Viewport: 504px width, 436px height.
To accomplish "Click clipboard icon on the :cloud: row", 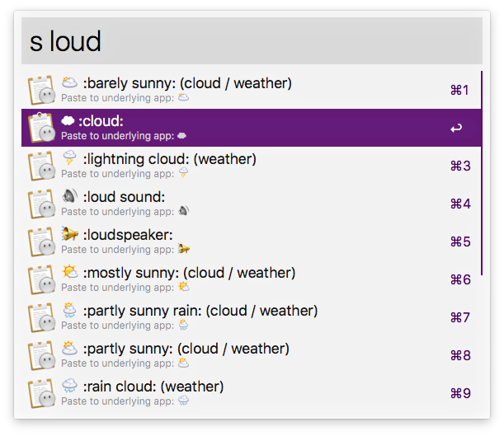I will pyautogui.click(x=41, y=128).
